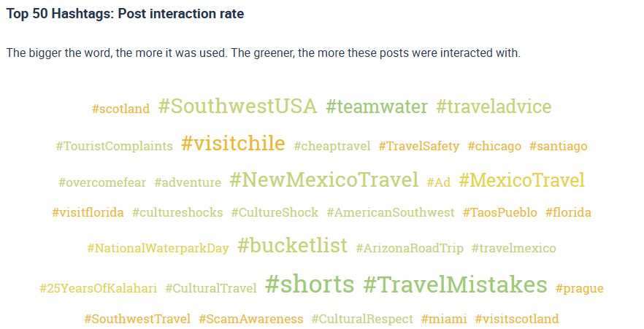
Task: Select the #teamwater hashtag
Action: 377,107
